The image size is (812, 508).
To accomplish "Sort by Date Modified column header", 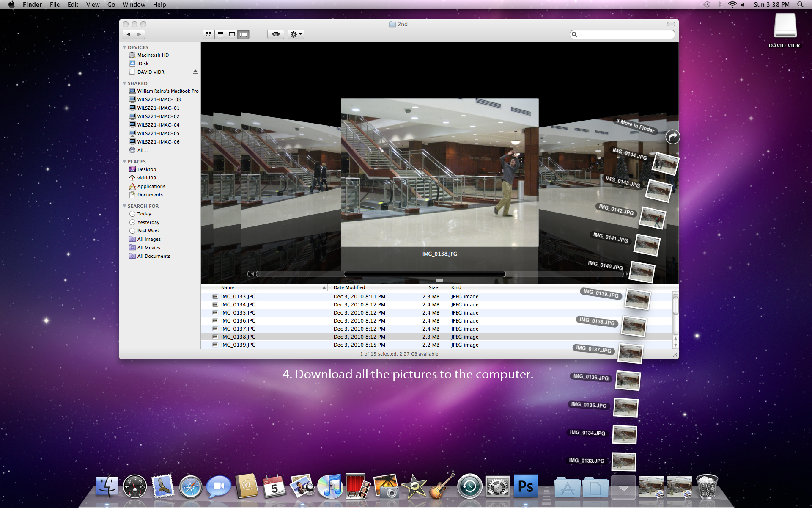I will coord(366,287).
